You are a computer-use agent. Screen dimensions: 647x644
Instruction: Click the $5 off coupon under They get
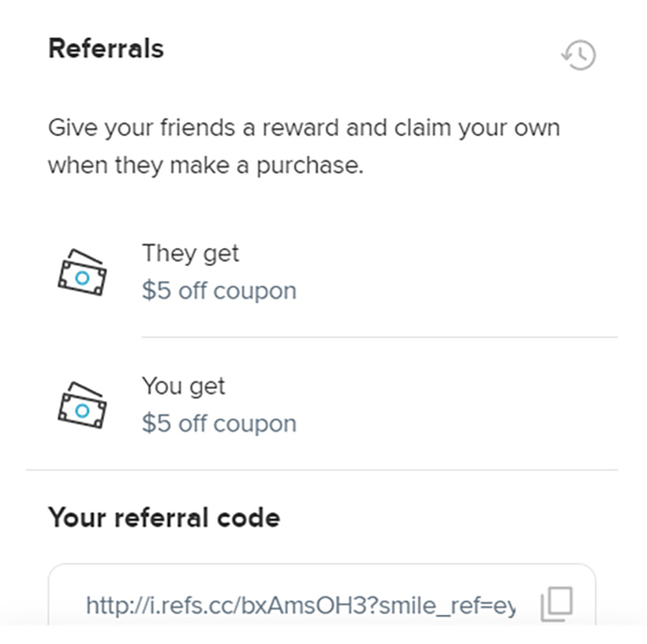coord(219,291)
